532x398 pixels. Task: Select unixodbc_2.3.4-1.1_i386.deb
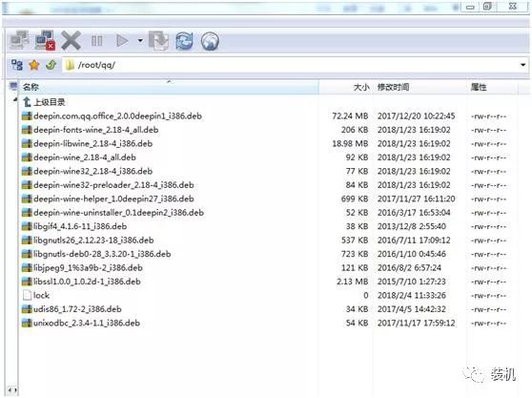[87, 323]
